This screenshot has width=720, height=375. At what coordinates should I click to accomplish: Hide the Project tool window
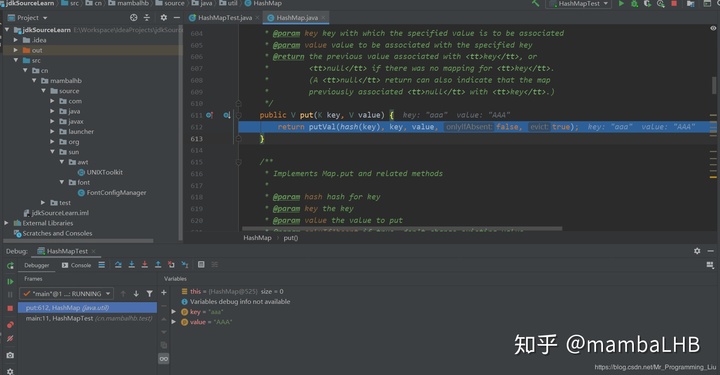(x=177, y=17)
